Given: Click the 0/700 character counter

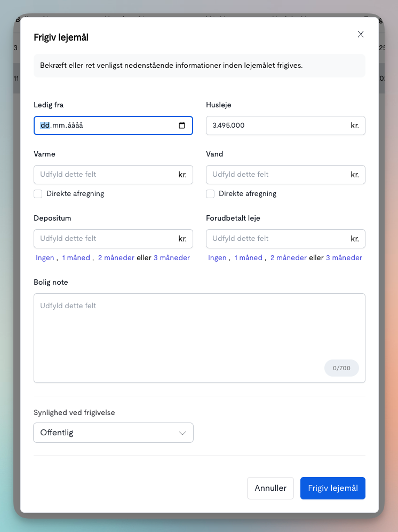Looking at the screenshot, I should pyautogui.click(x=341, y=368).
